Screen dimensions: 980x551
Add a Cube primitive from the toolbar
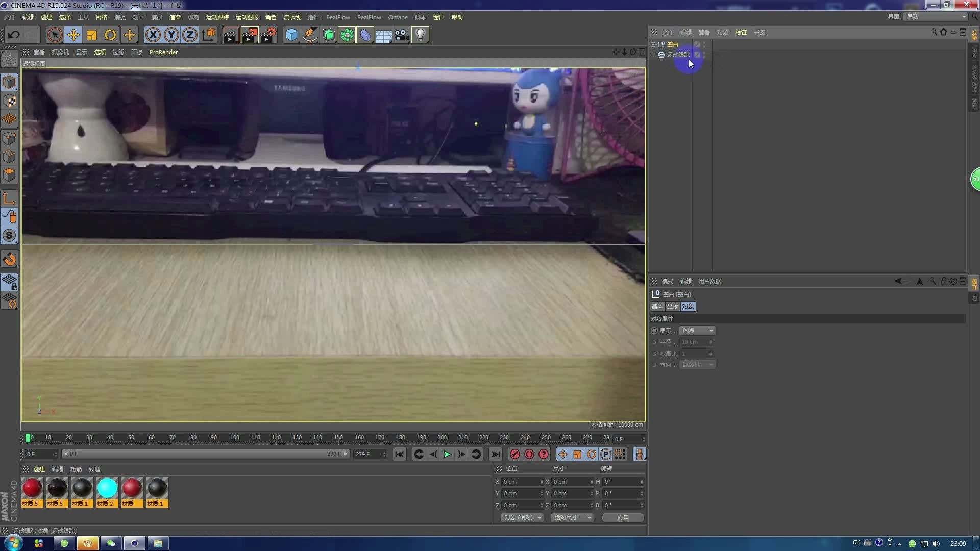click(x=291, y=35)
